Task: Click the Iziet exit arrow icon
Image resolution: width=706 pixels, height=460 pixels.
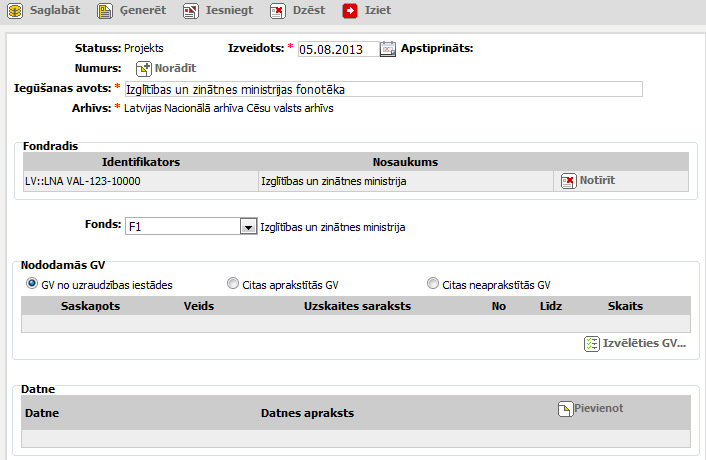Action: click(350, 12)
